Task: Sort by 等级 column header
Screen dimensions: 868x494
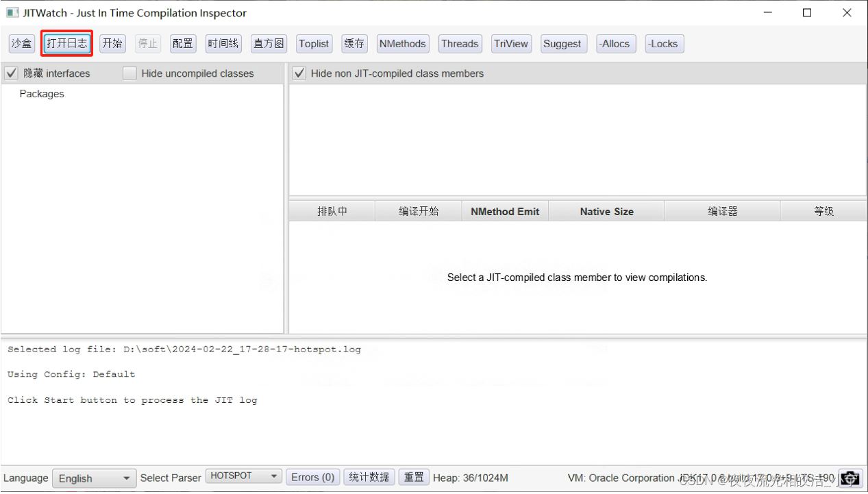Action: 823,212
